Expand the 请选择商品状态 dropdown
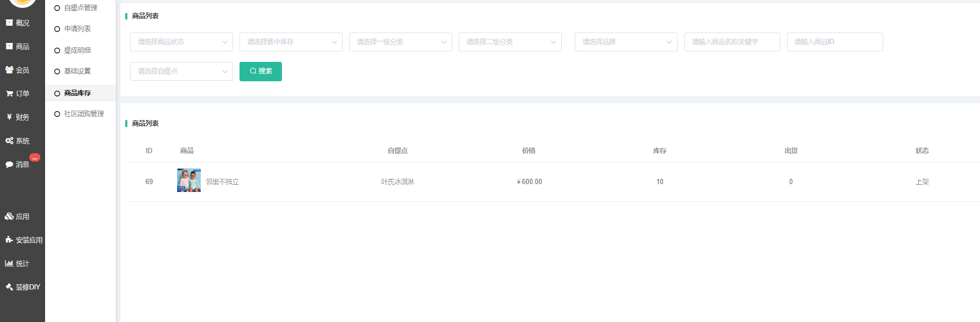Image resolution: width=980 pixels, height=322 pixels. click(x=181, y=42)
